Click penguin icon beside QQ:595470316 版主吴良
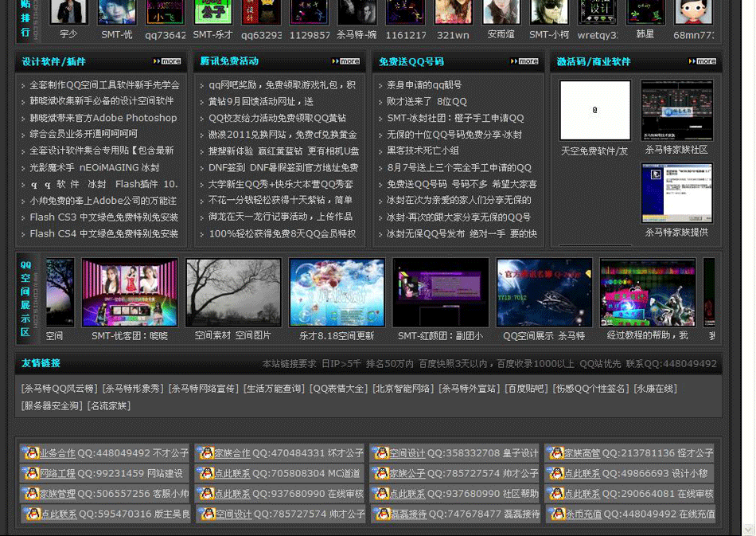756x536 pixels. click(x=33, y=514)
